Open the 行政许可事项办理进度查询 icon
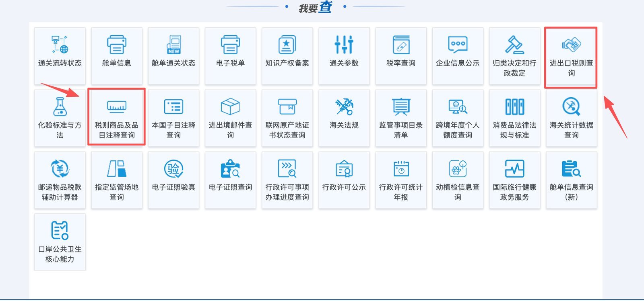 287,168
